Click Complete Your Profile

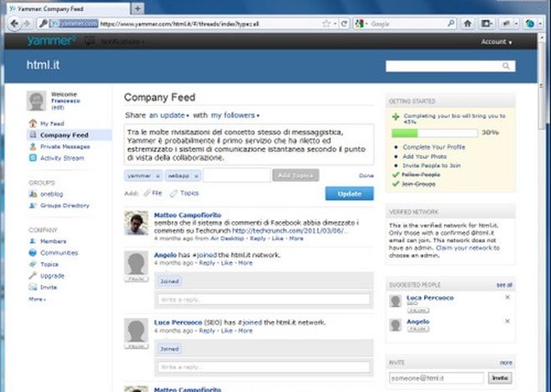(x=433, y=147)
